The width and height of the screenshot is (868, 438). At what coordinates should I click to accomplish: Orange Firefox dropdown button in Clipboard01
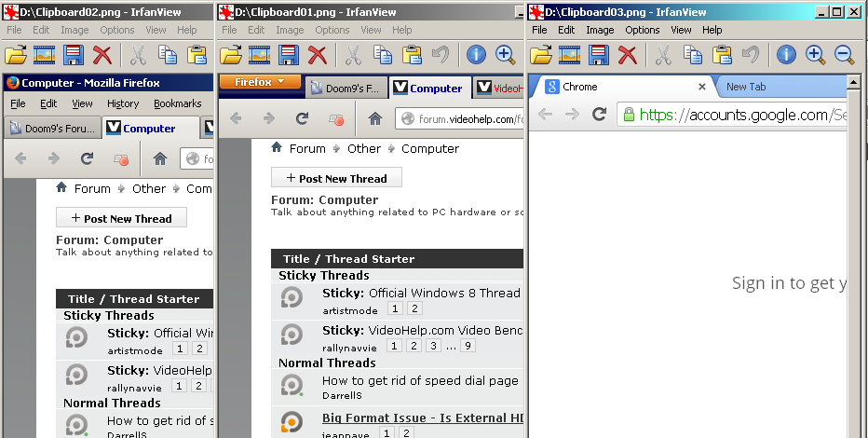(x=260, y=82)
